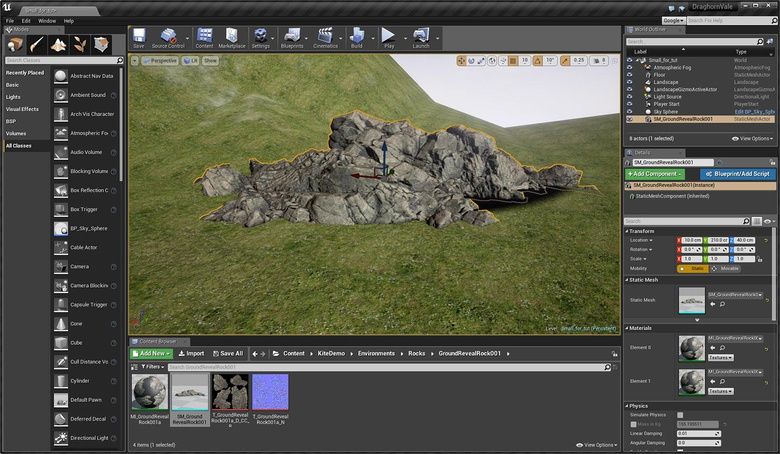
Task: Toggle grid snapping in viewport toolbar
Action: pyautogui.click(x=513, y=61)
